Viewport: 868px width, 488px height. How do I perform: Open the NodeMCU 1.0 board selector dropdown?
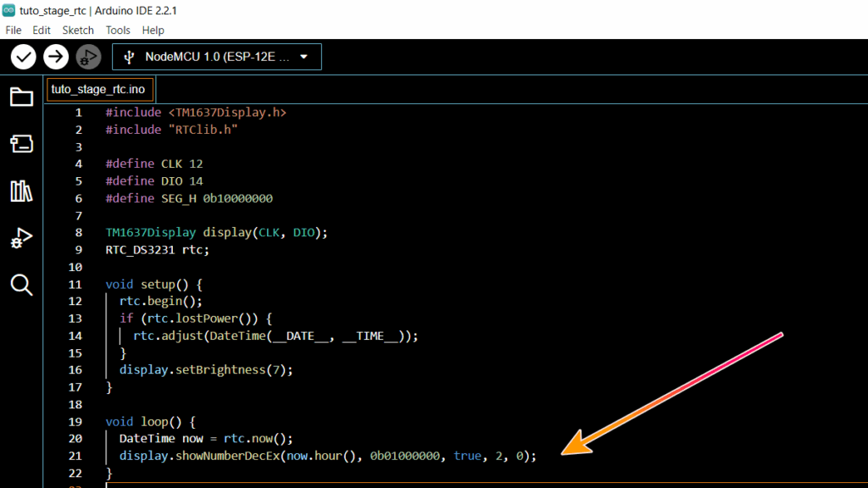click(216, 57)
